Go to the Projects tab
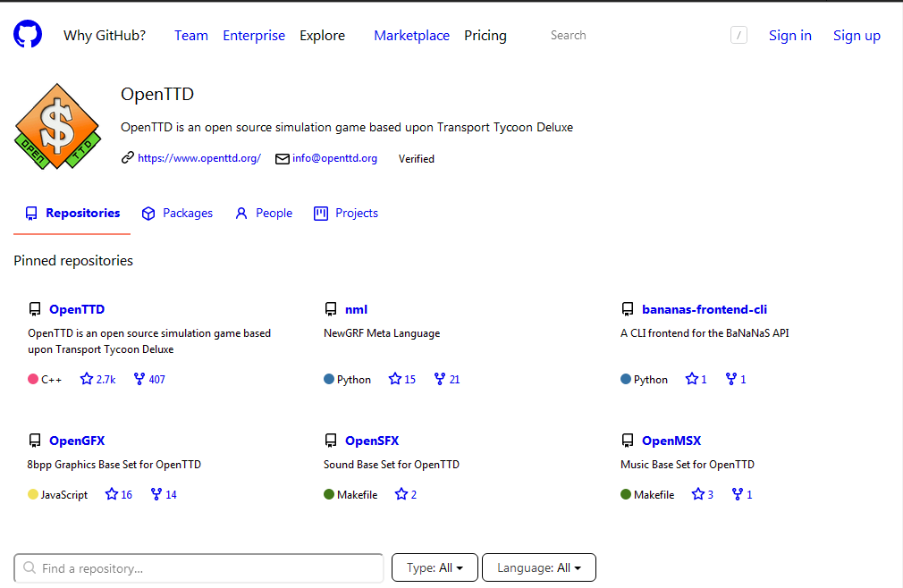 point(346,214)
